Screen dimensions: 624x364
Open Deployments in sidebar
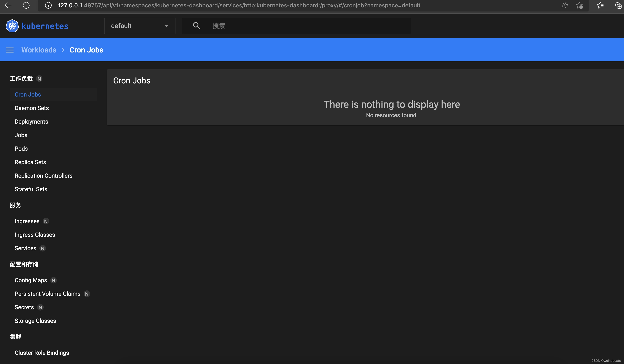31,122
